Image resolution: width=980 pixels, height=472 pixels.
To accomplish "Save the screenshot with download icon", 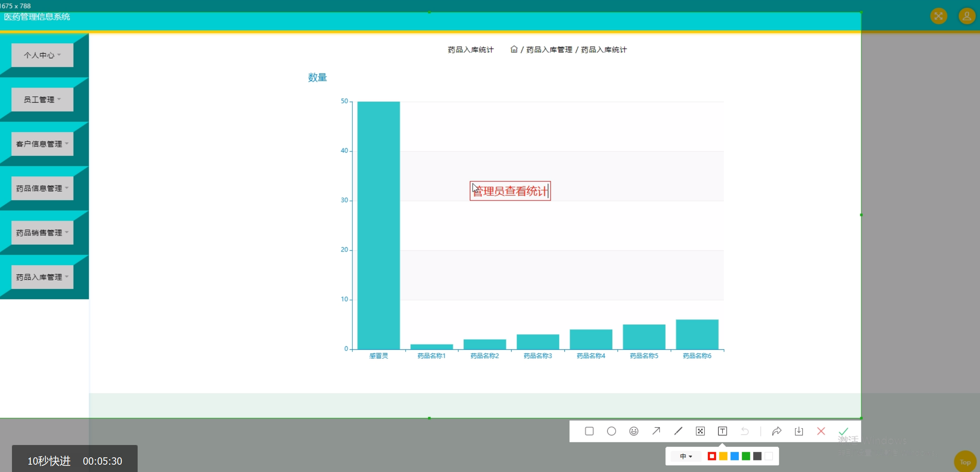I will coord(799,431).
